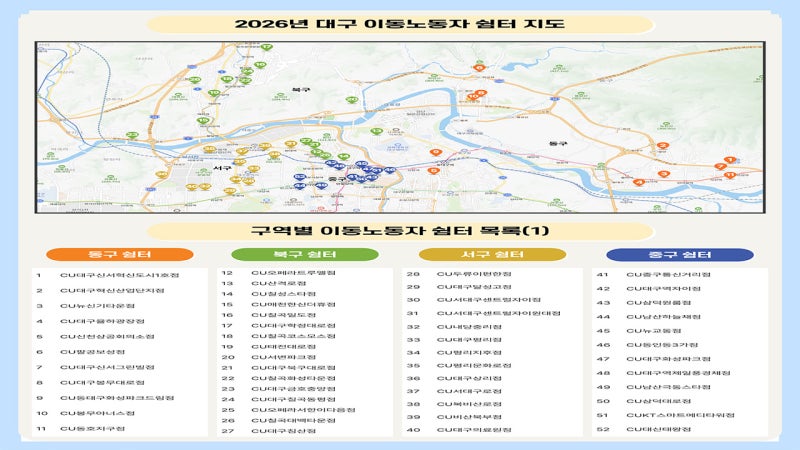Click the 북구 district label on map
This screenshot has width=800, height=450.
[302, 89]
